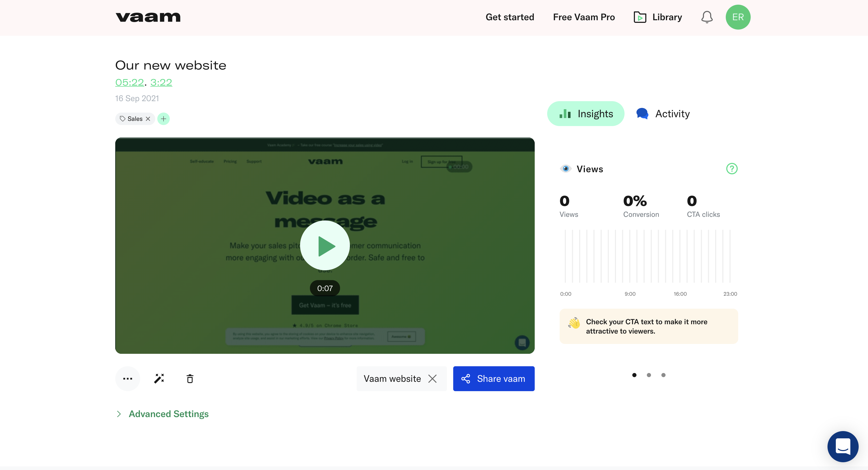868x470 pixels.
Task: Open more options with the three-dot icon
Action: point(128,378)
